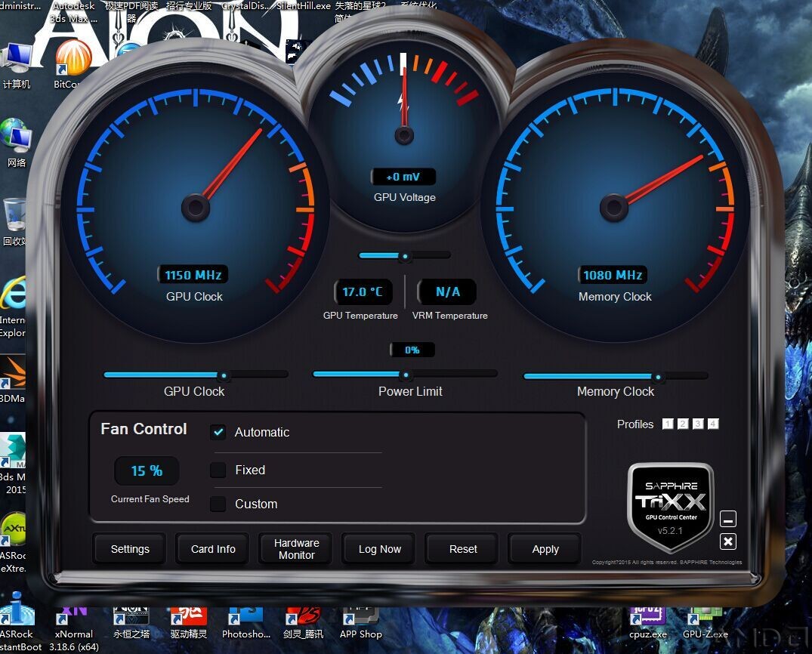Open the Settings panel
The image size is (812, 654).
tap(130, 549)
